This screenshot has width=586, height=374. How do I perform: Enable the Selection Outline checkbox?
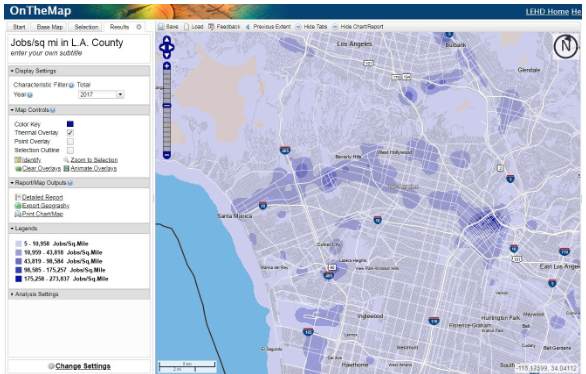coord(70,150)
